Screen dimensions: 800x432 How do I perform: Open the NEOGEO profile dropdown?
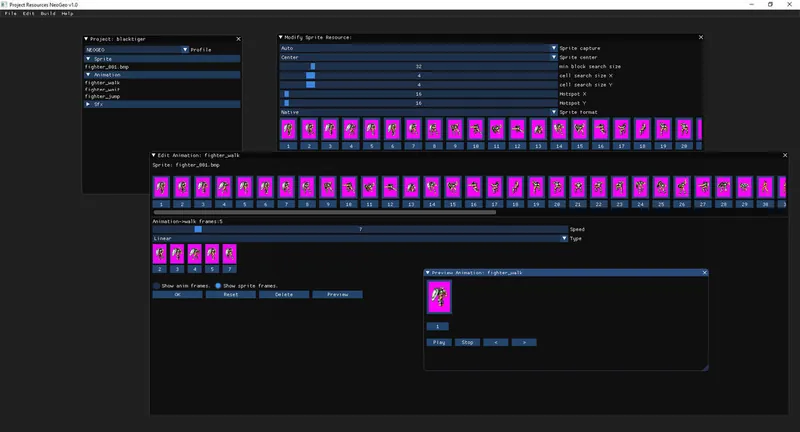click(x=137, y=49)
